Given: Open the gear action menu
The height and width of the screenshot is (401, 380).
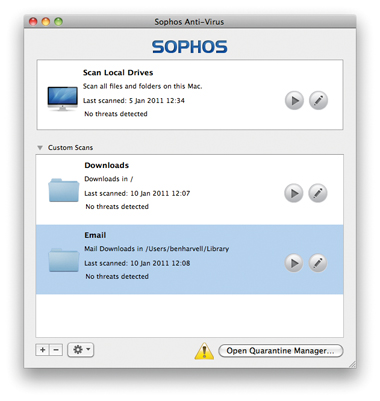Looking at the screenshot, I should pos(81,350).
